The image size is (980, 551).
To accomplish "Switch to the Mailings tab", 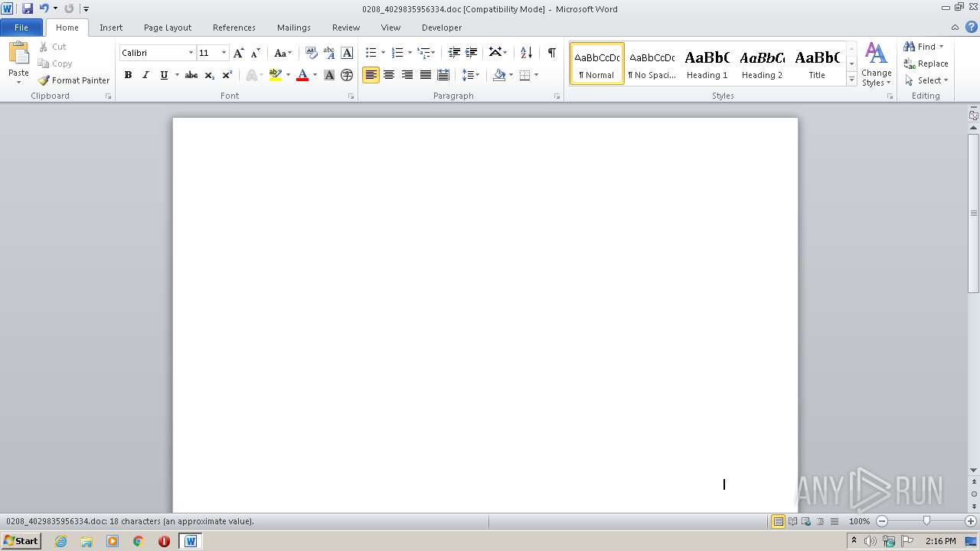I will tap(294, 28).
